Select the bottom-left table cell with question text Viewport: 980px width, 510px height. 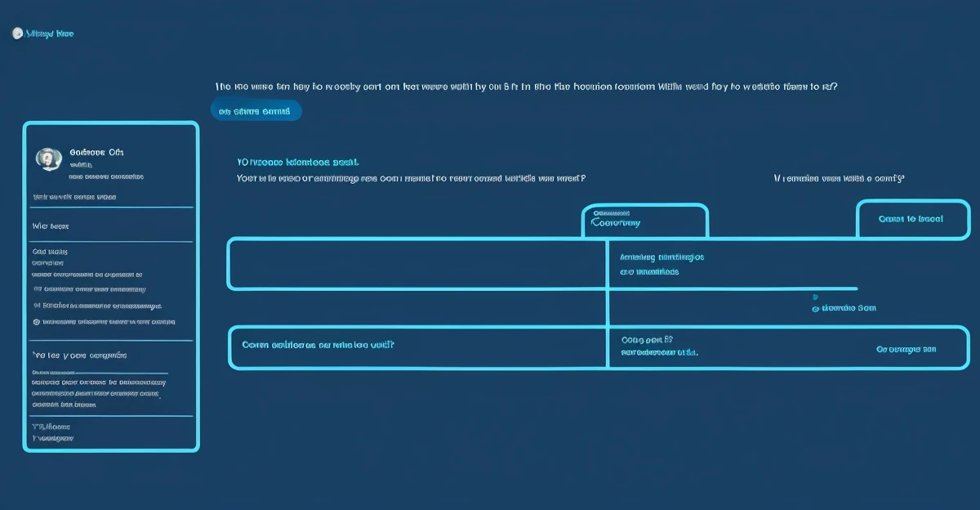[416, 346]
